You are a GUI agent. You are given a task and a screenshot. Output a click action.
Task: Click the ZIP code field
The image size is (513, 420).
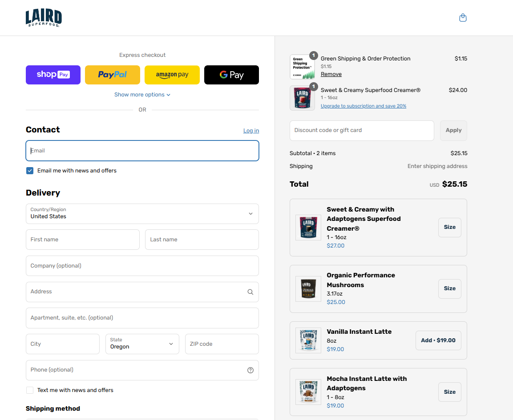[222, 344]
